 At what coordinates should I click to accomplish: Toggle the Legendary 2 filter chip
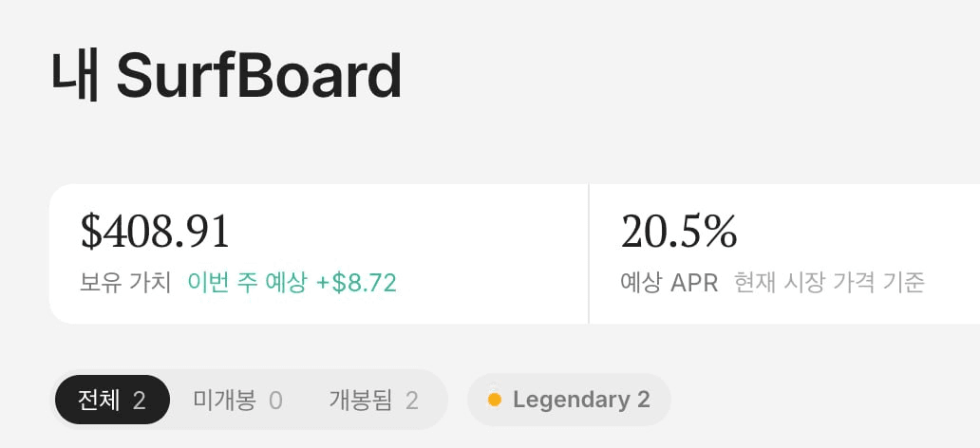[569, 400]
